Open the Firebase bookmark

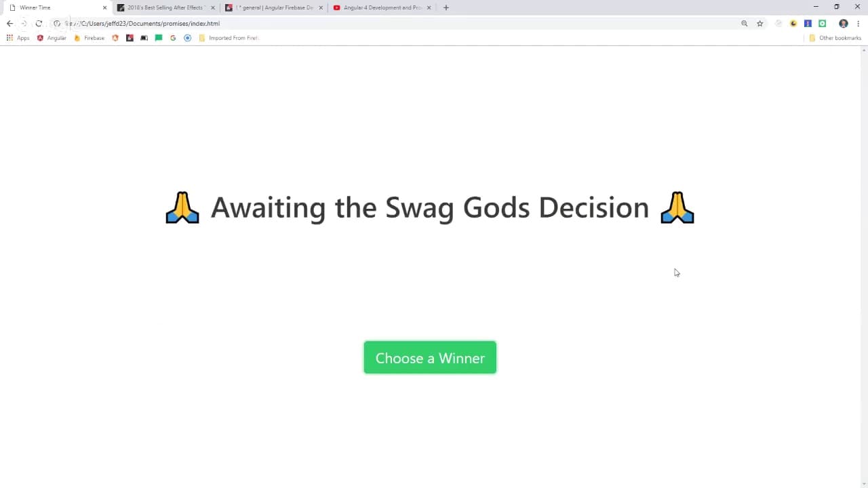tap(89, 38)
